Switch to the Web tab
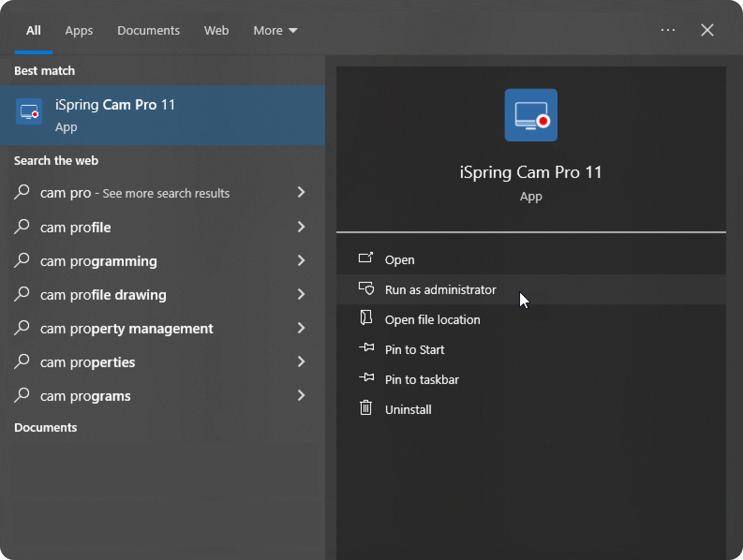Viewport: 743px width, 560px height. point(216,30)
